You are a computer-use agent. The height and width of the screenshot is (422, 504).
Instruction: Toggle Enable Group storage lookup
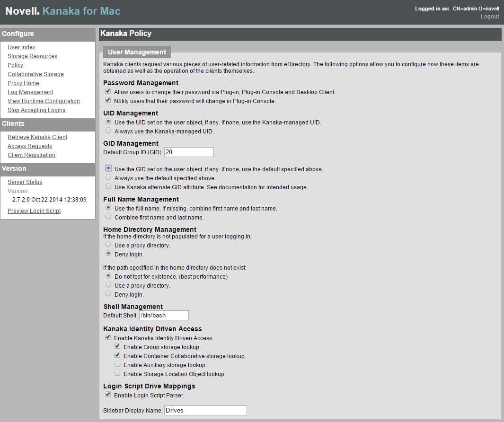pos(117,346)
